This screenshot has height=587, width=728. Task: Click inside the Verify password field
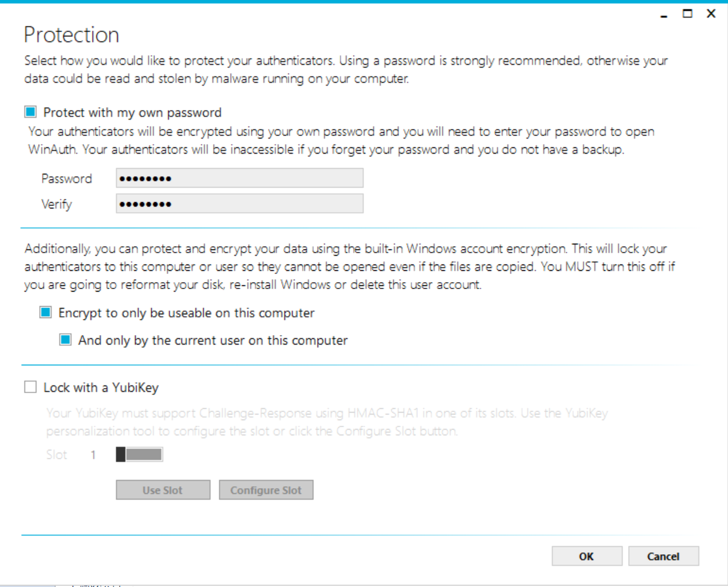pyautogui.click(x=240, y=203)
